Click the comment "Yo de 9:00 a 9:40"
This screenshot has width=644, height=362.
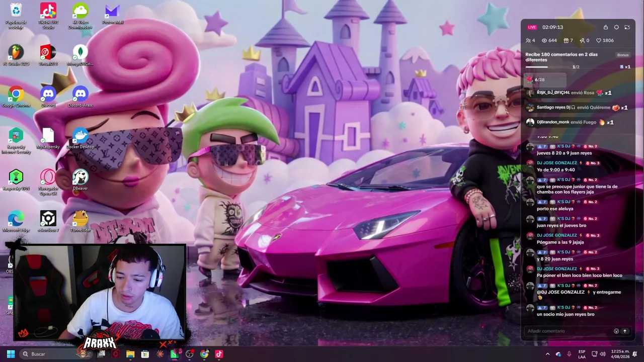555,170
